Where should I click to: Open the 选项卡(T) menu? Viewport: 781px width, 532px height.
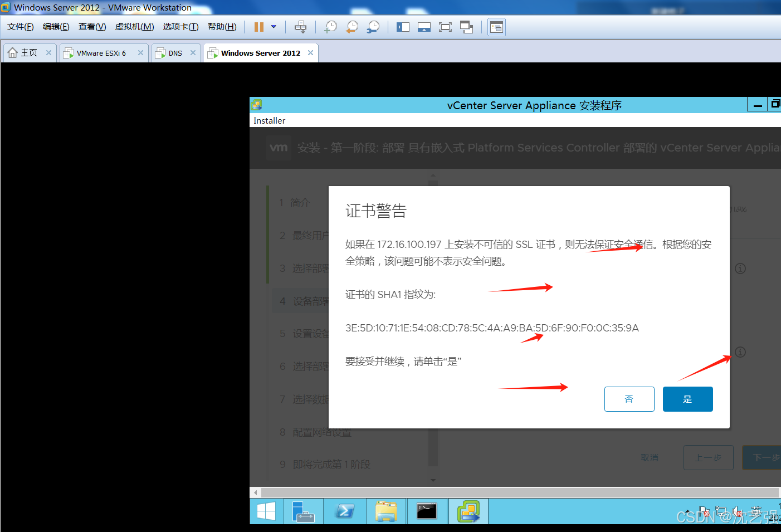[181, 27]
